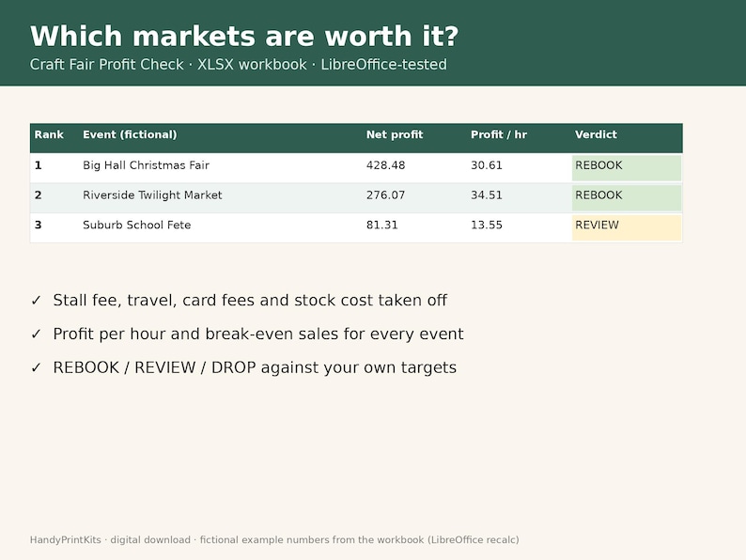Click profit per hour value 13.55
The width and height of the screenshot is (746, 560).
487,226
